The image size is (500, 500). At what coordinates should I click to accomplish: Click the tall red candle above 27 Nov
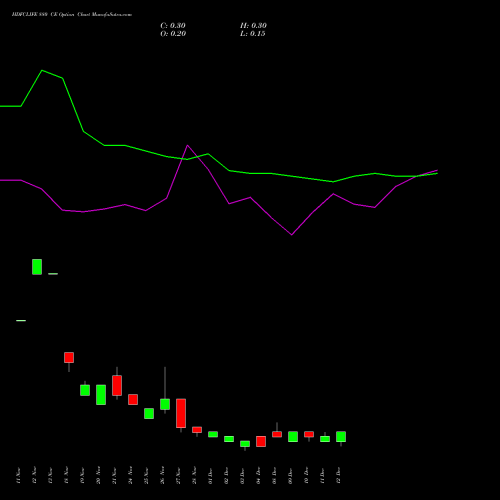tap(181, 413)
